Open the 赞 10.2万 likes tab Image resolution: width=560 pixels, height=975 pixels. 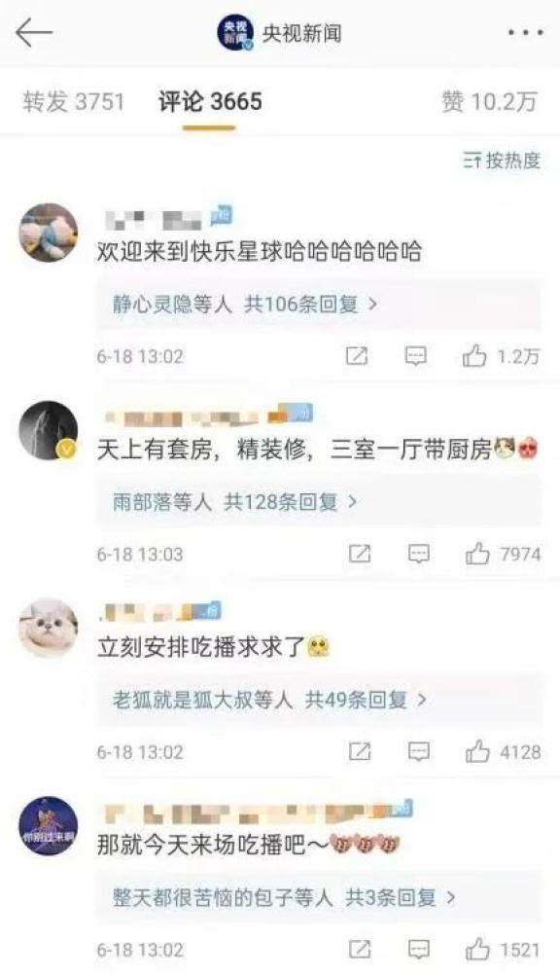point(489,102)
